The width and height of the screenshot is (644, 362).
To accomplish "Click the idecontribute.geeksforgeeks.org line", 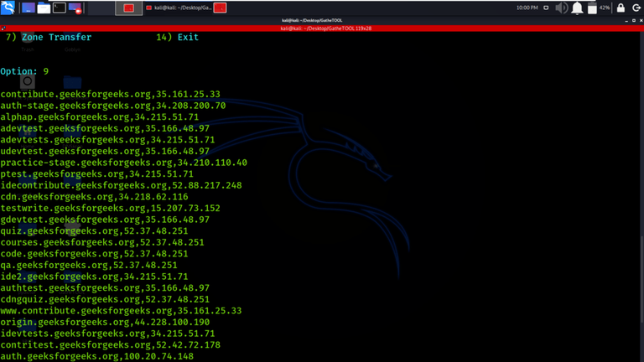I will (121, 185).
